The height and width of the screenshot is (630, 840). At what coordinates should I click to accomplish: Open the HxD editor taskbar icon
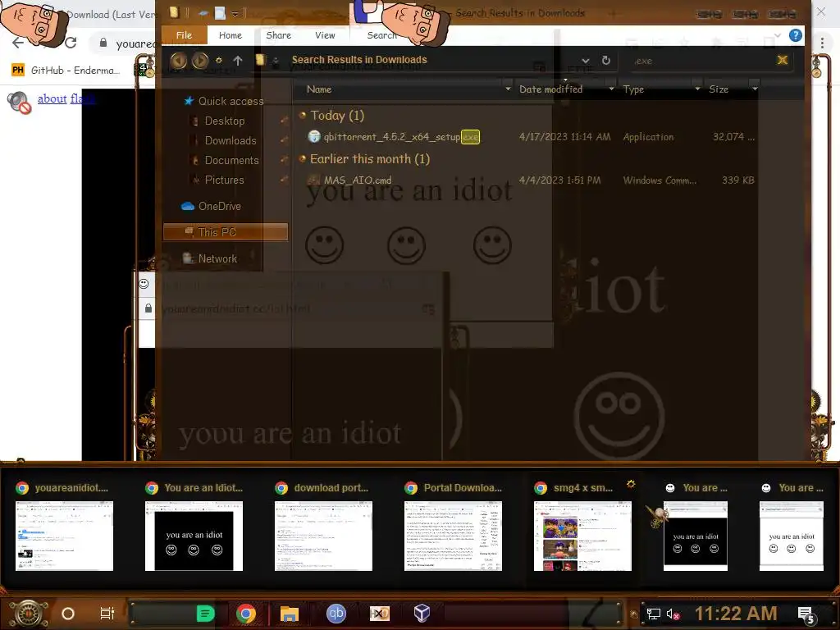coord(380,614)
